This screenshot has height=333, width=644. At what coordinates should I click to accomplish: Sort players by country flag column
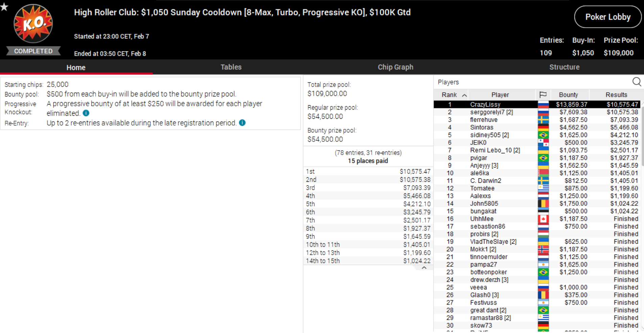click(543, 95)
